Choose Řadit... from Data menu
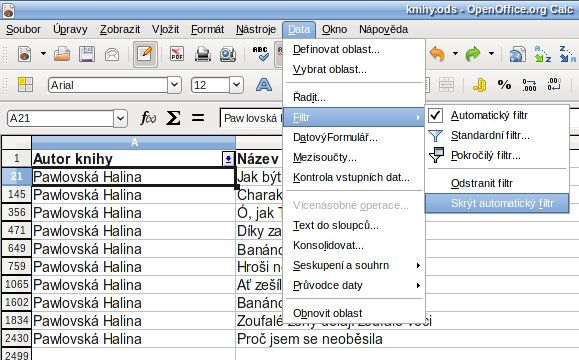 tap(354, 97)
